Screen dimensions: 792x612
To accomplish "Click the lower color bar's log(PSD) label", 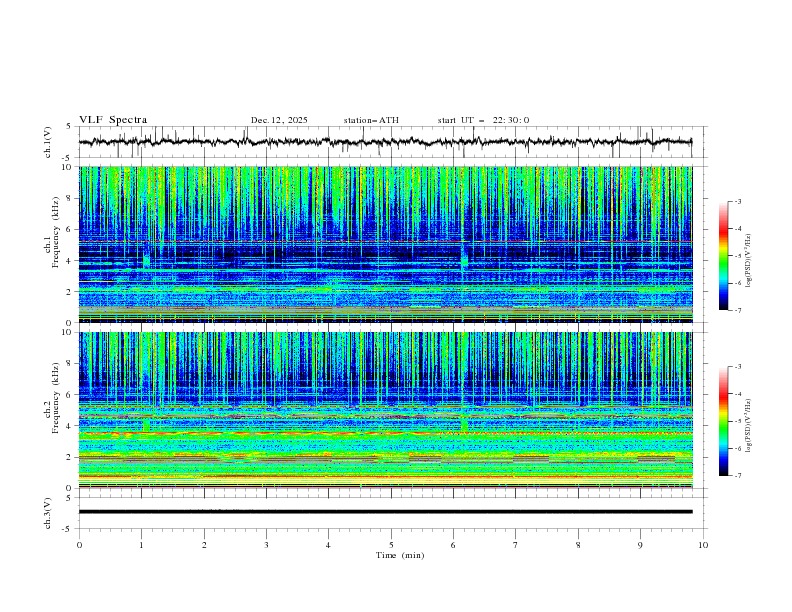I will (748, 426).
